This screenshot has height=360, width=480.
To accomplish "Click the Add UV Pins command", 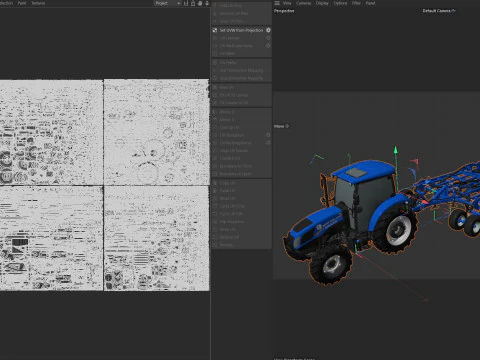I will [x=241, y=6].
